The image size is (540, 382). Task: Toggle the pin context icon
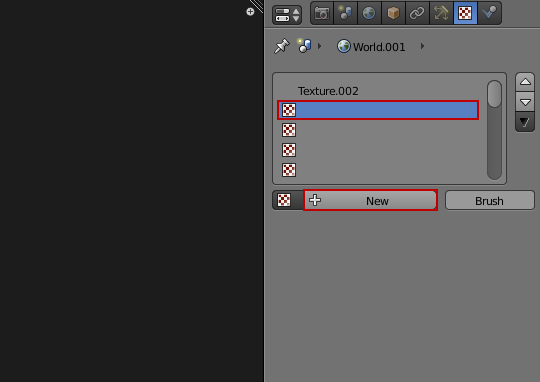[282, 46]
